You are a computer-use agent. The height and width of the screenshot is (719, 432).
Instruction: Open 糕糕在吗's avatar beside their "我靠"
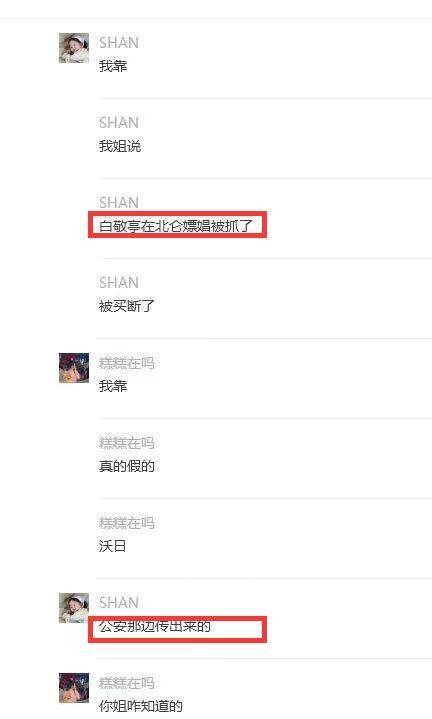click(x=74, y=368)
